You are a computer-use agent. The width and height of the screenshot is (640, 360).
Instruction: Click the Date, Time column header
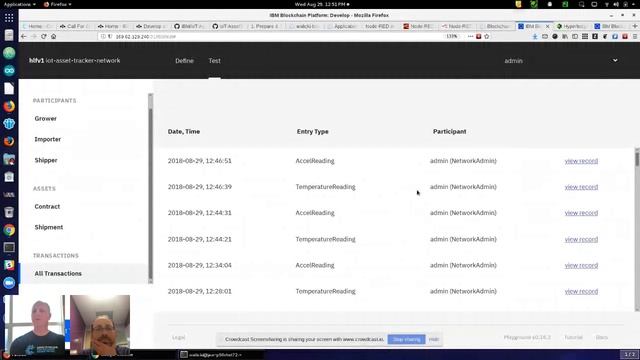[x=184, y=131]
